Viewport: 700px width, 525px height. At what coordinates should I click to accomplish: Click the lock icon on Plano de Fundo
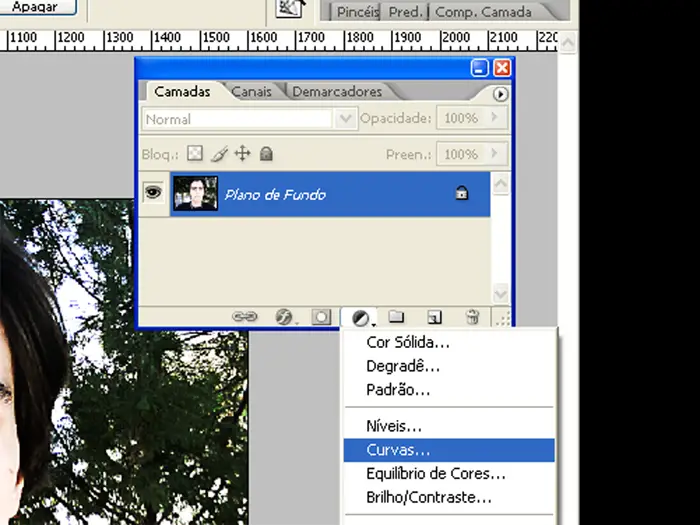pos(461,194)
